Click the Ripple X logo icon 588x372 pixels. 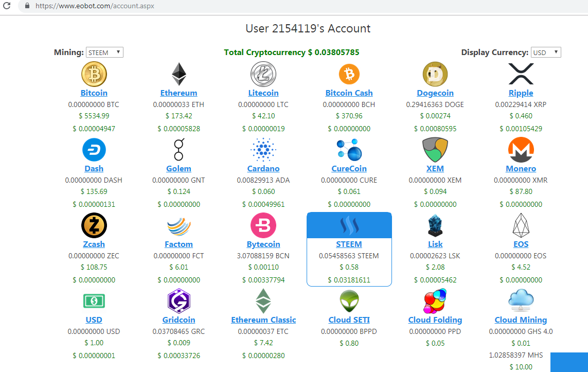tap(521, 74)
